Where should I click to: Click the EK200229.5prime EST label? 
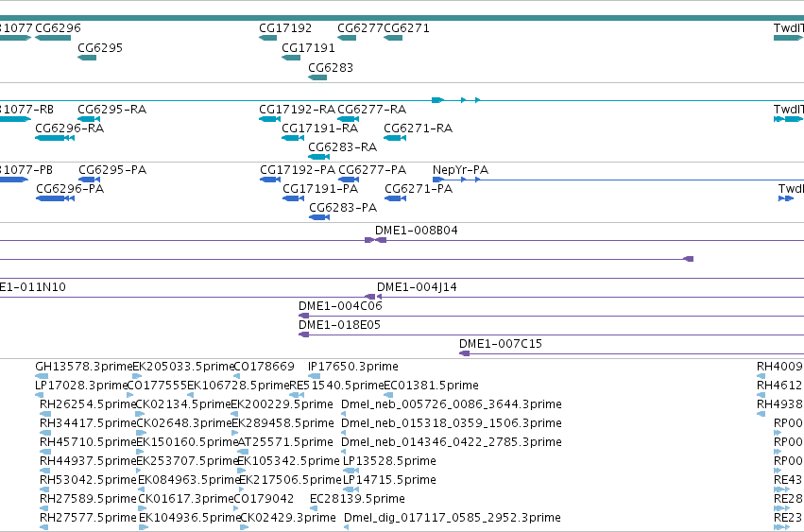[282, 404]
